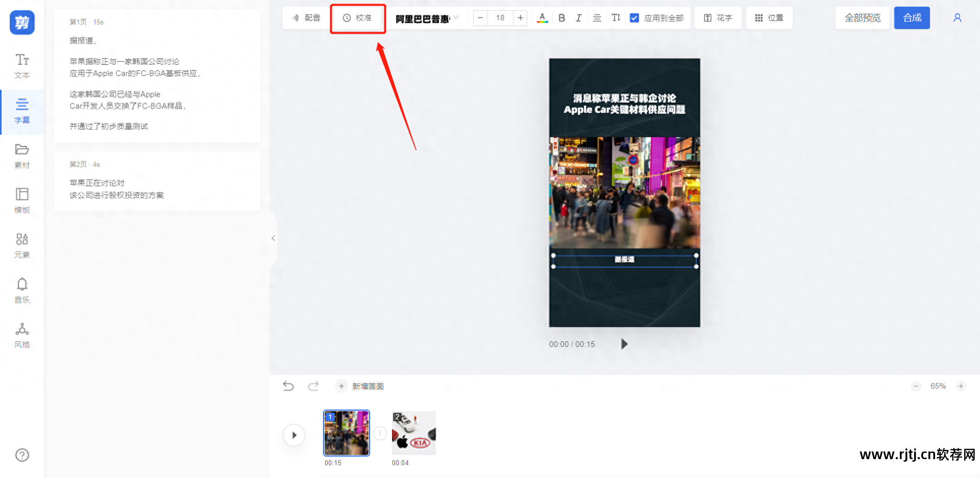Select the 字幕 subtitles panel
Viewport: 980px width, 478px height.
(x=22, y=111)
